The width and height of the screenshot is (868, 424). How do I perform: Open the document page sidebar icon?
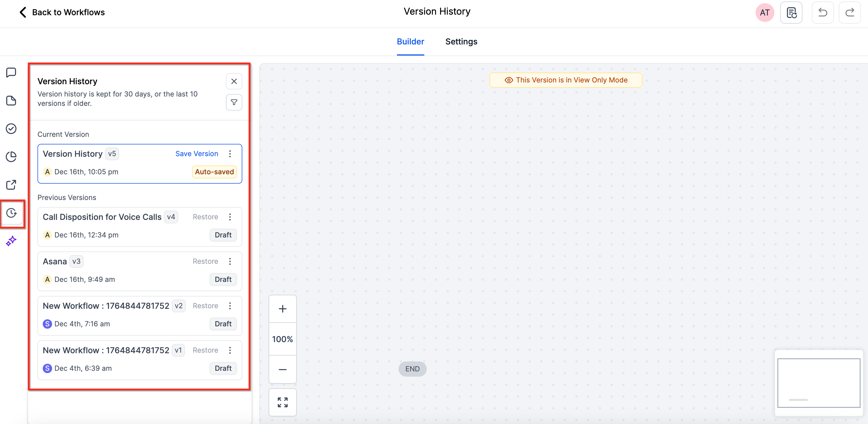11,100
